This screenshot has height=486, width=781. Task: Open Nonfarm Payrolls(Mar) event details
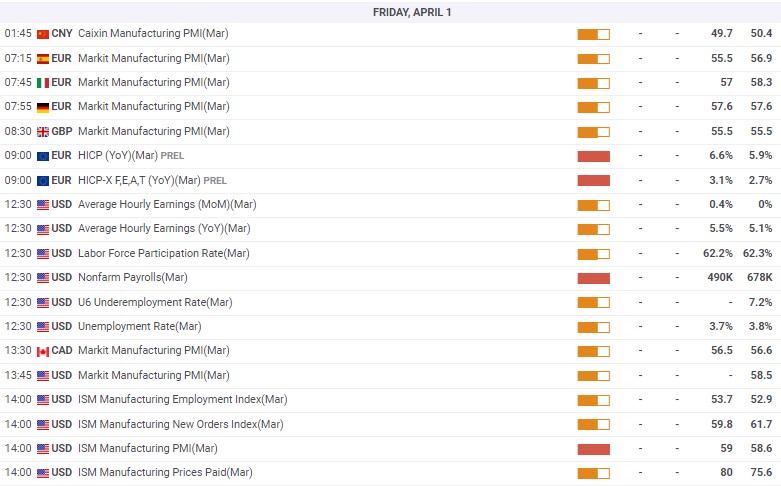(x=133, y=277)
